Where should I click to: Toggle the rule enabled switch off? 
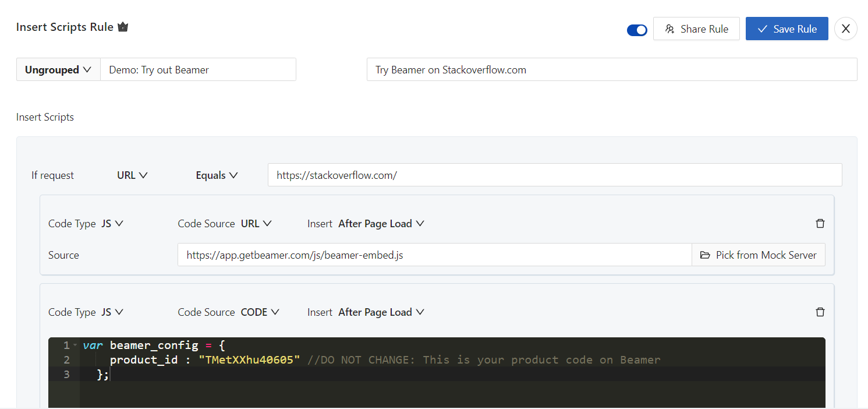pos(637,30)
